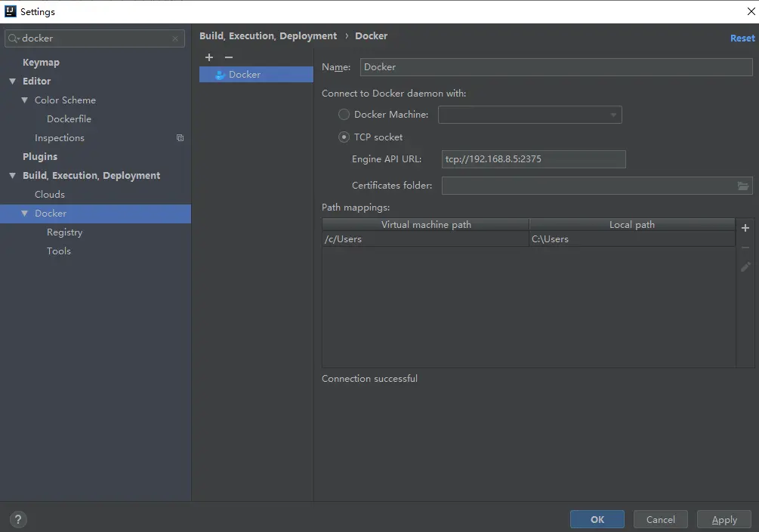Viewport: 759px width, 532px height.
Task: Add a new path mapping with plus icon
Action: tap(745, 228)
